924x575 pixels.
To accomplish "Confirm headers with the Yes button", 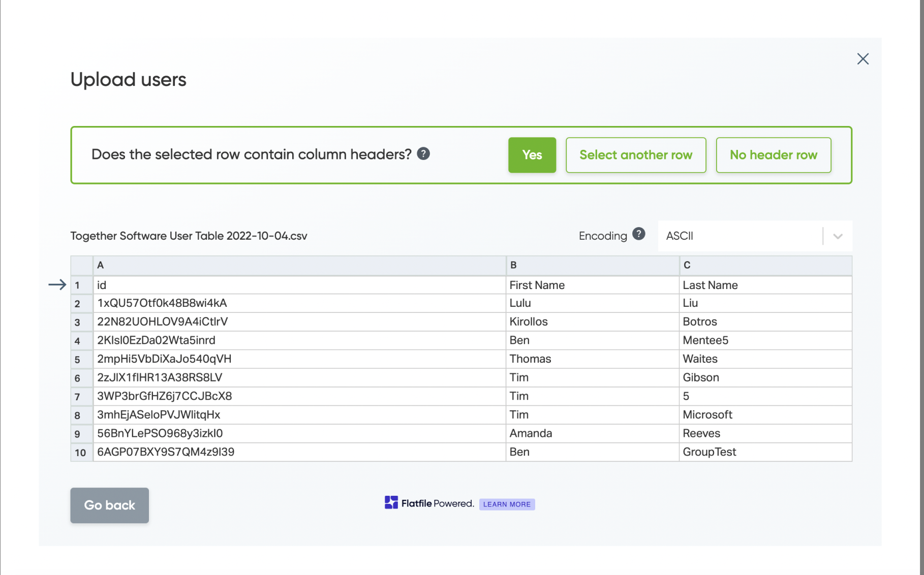I will click(532, 155).
